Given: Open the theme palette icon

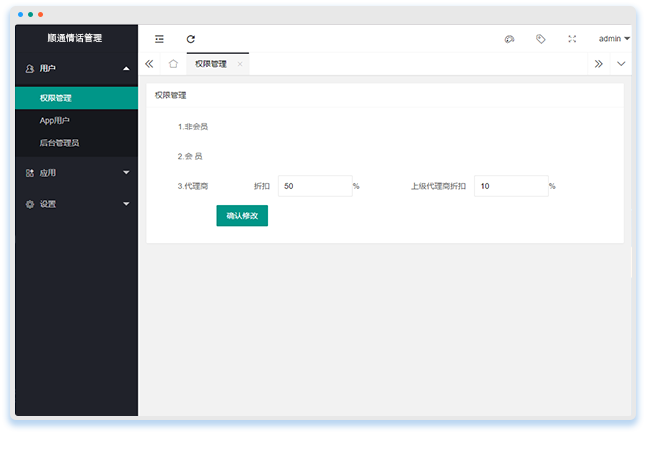Looking at the screenshot, I should 509,39.
